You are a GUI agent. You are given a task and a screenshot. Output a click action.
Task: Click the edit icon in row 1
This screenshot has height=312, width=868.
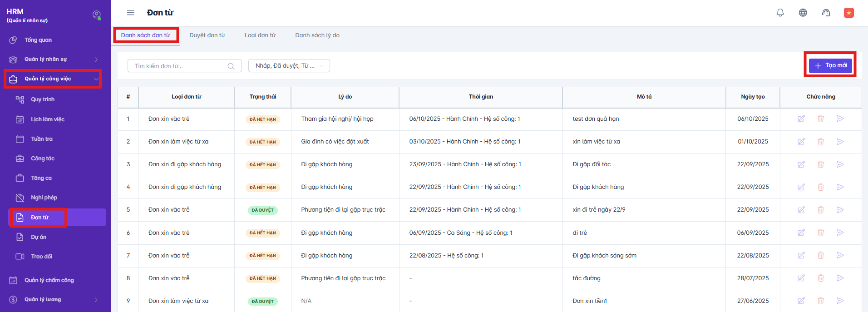coord(801,119)
